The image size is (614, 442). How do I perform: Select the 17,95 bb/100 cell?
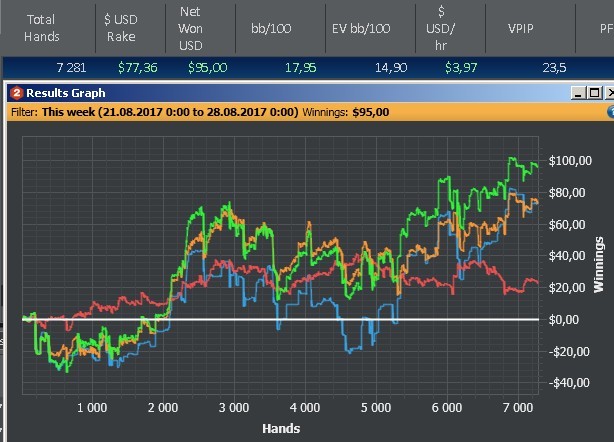tap(300, 68)
